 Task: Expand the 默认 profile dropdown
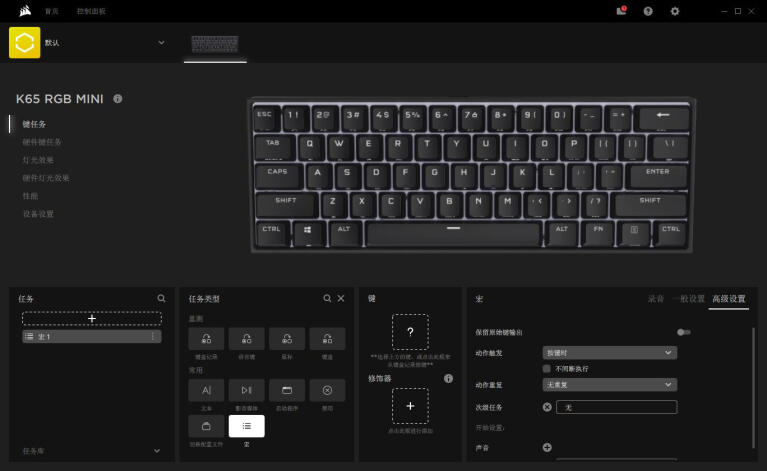pyautogui.click(x=161, y=43)
